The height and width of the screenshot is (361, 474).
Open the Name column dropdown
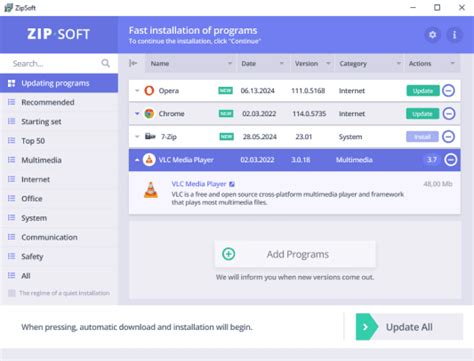coord(230,63)
